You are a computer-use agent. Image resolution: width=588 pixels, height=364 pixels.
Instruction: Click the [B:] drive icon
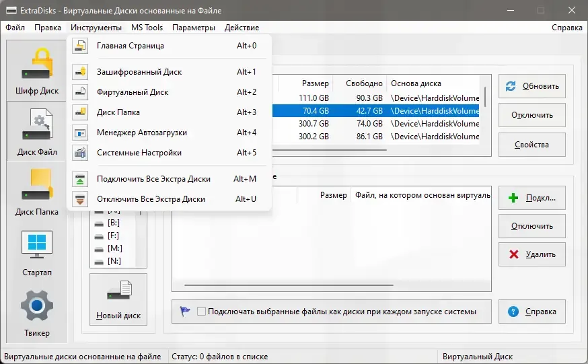(x=99, y=223)
